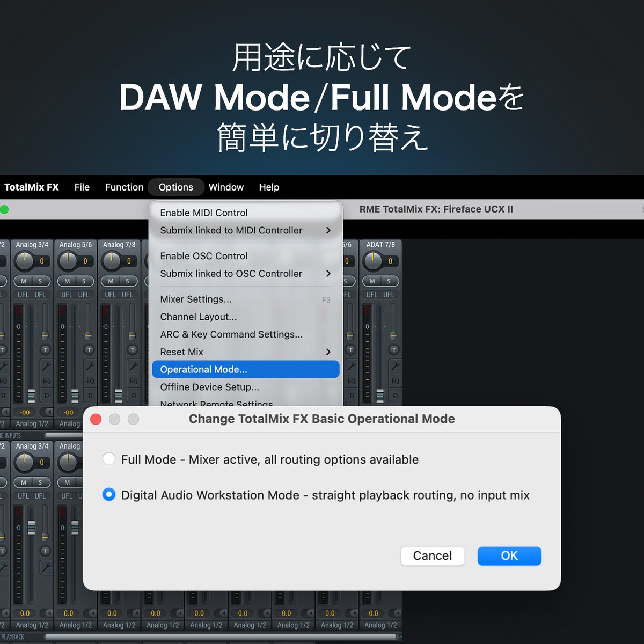Open EQ panel on Analog 5/6 strip

90,381
